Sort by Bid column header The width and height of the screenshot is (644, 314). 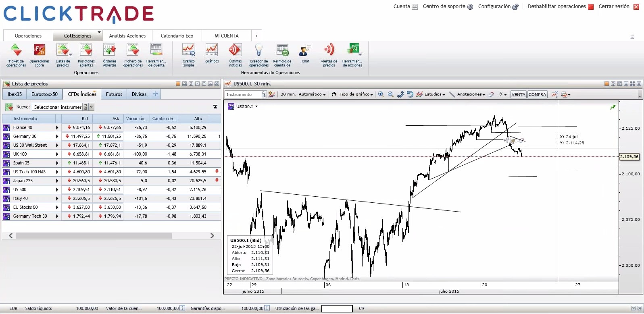pos(77,119)
